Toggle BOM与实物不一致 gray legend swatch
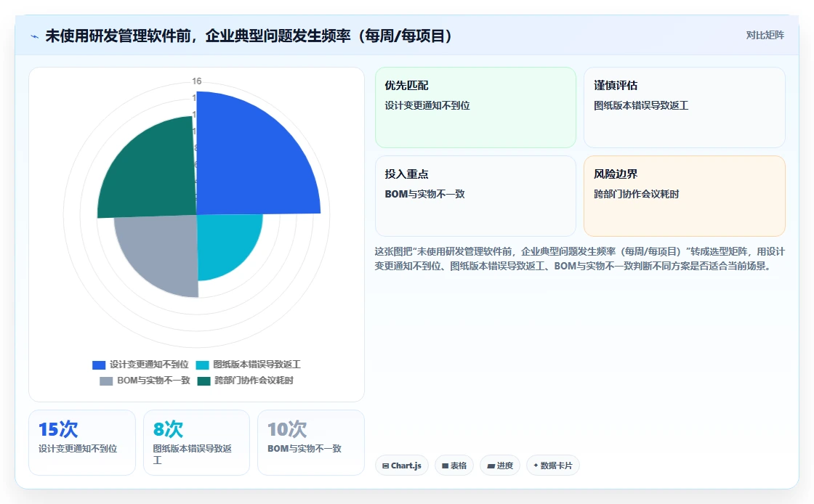Image resolution: width=814 pixels, height=504 pixels. pyautogui.click(x=106, y=381)
